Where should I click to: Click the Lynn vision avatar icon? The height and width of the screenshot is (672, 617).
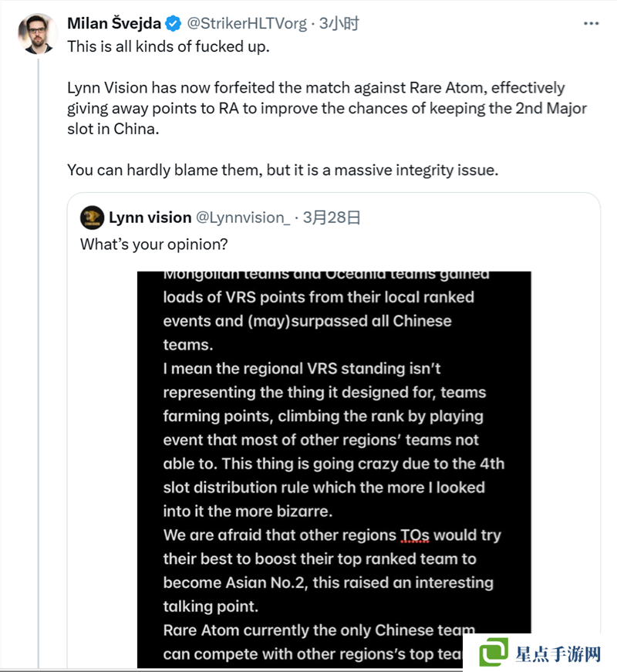pyautogui.click(x=92, y=218)
